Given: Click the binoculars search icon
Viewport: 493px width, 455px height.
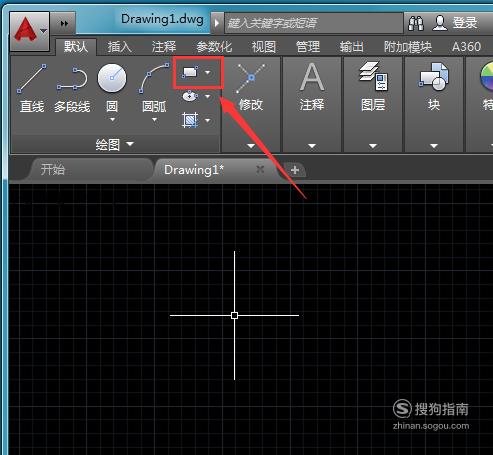Looking at the screenshot, I should click(416, 23).
